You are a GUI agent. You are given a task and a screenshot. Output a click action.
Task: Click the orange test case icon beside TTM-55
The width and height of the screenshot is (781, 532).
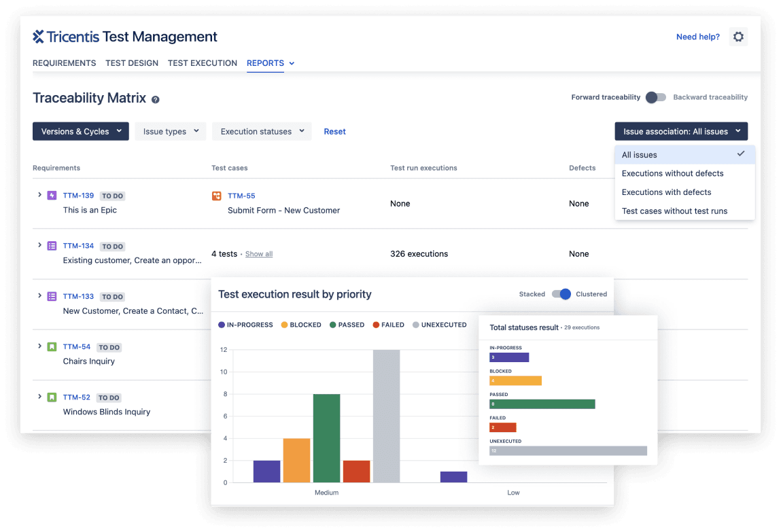point(215,195)
